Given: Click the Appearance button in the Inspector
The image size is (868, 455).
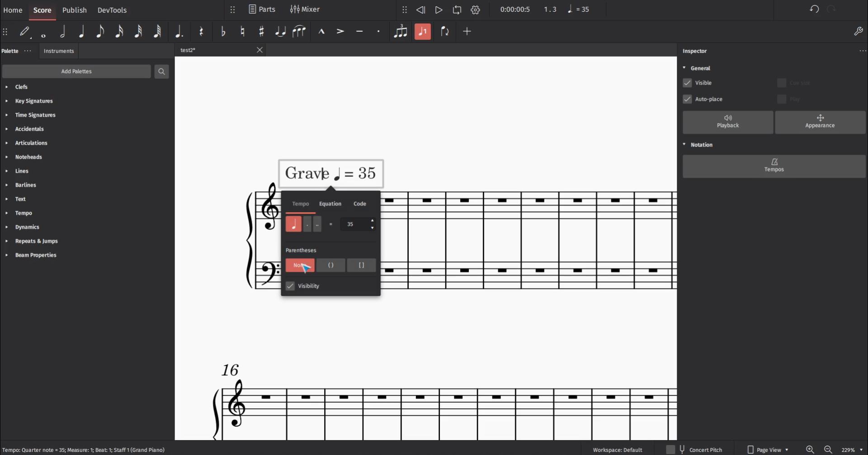Looking at the screenshot, I should pos(820,122).
